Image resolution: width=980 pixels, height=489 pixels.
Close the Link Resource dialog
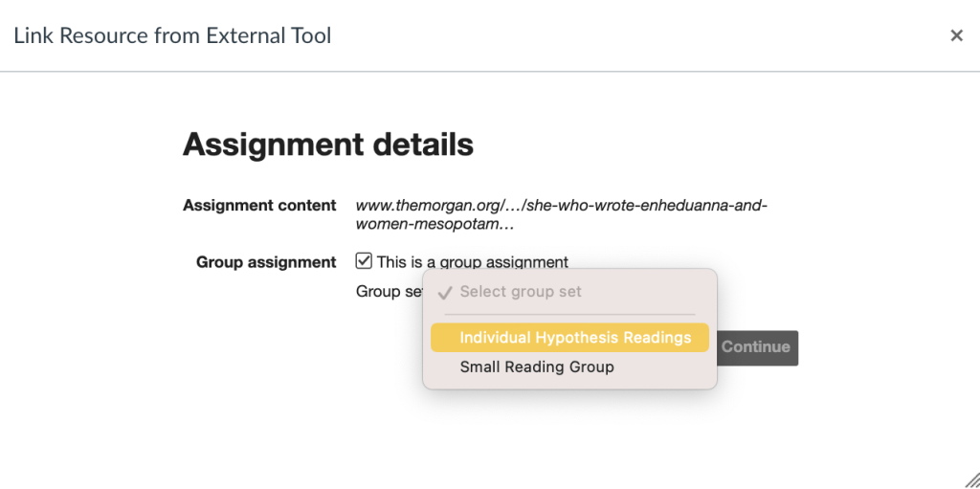tap(955, 35)
